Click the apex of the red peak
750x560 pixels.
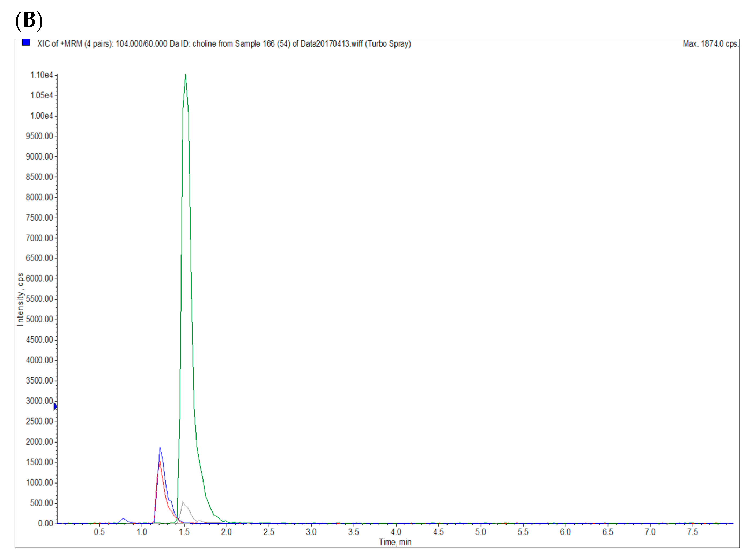(x=160, y=462)
